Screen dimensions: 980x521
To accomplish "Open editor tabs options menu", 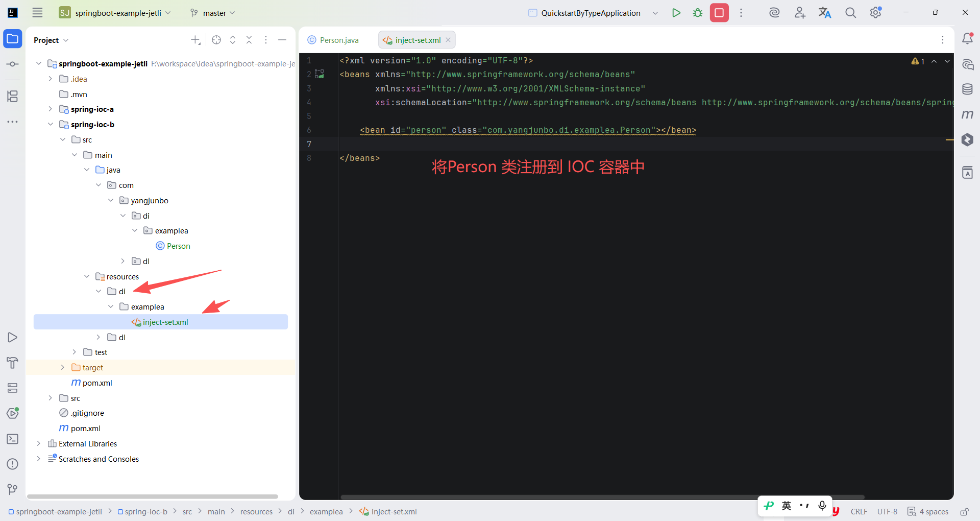I will pos(943,40).
